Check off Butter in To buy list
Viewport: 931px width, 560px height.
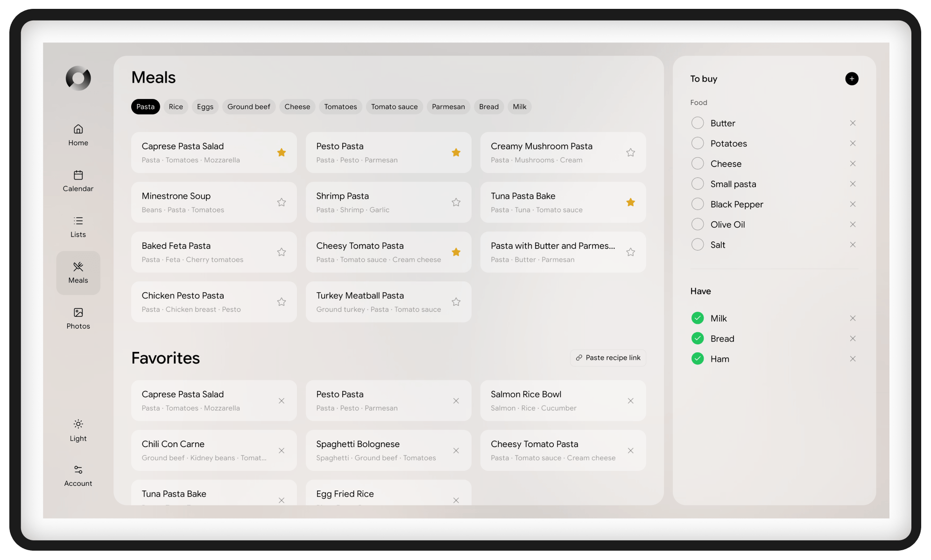pos(698,123)
